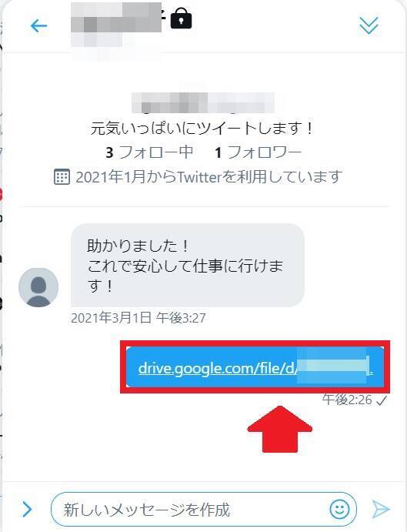Click the new message input field
Viewport: 407px width, 532px height.
(203, 509)
